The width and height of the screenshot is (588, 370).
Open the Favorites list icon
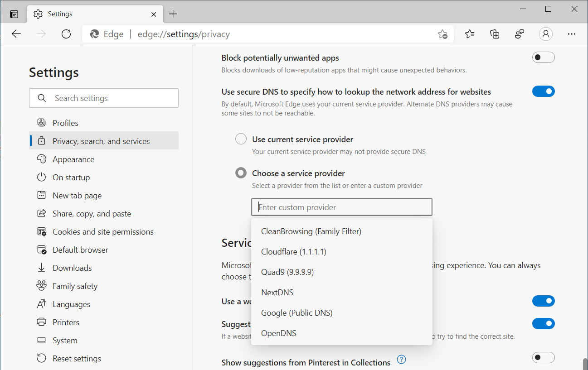click(470, 34)
